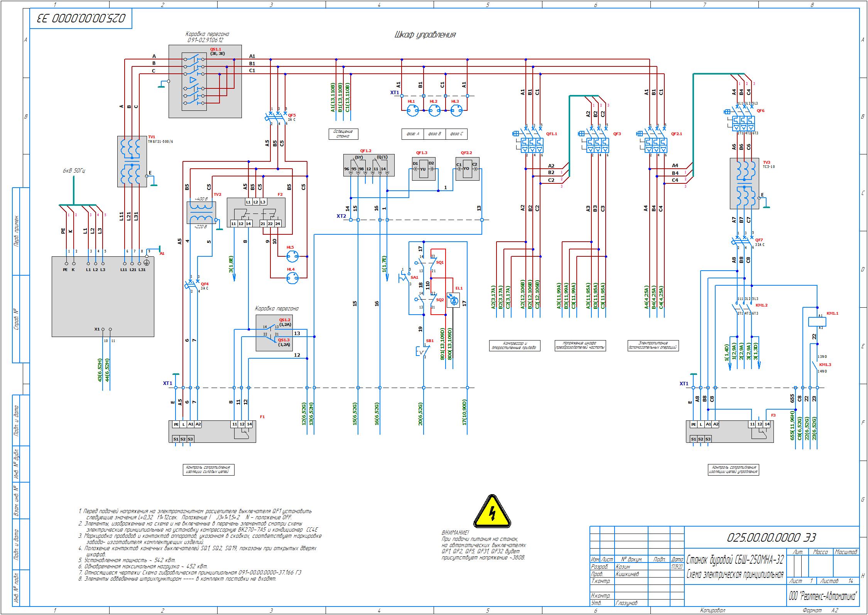Click the TV1 transformer winding symbol

point(132,162)
